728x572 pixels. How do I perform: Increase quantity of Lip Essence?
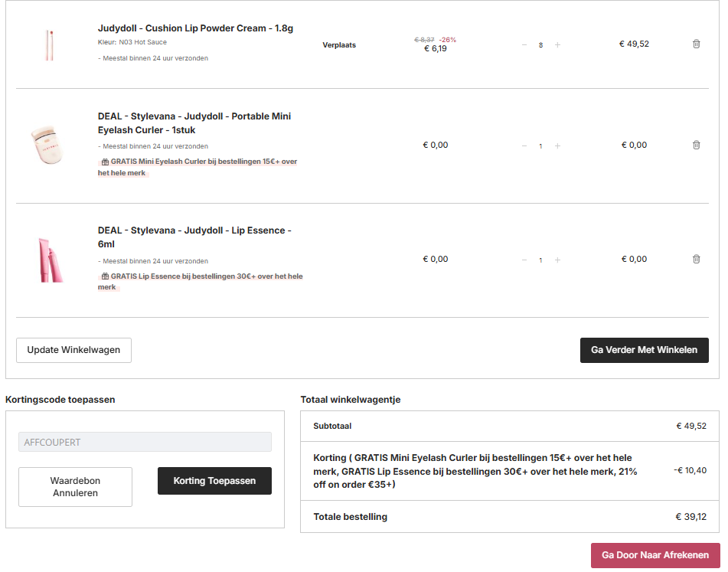tap(557, 260)
